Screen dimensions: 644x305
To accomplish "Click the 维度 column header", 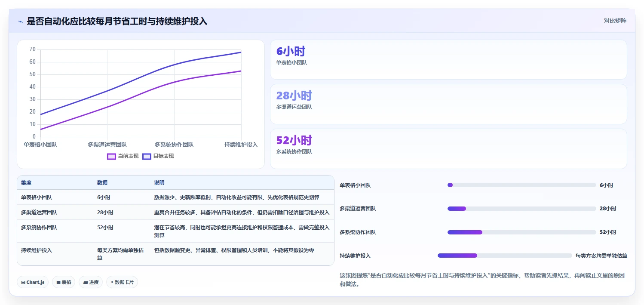I will [26, 183].
